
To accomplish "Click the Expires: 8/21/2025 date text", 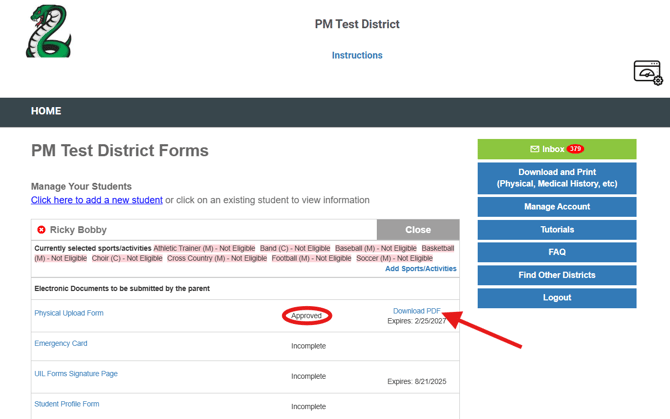I will click(417, 381).
